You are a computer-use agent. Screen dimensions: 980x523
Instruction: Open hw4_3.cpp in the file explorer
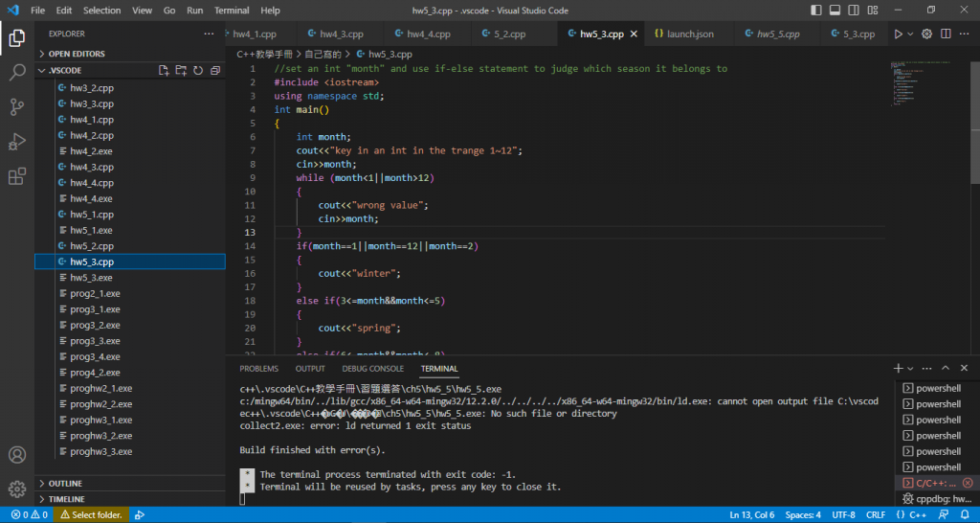(91, 167)
